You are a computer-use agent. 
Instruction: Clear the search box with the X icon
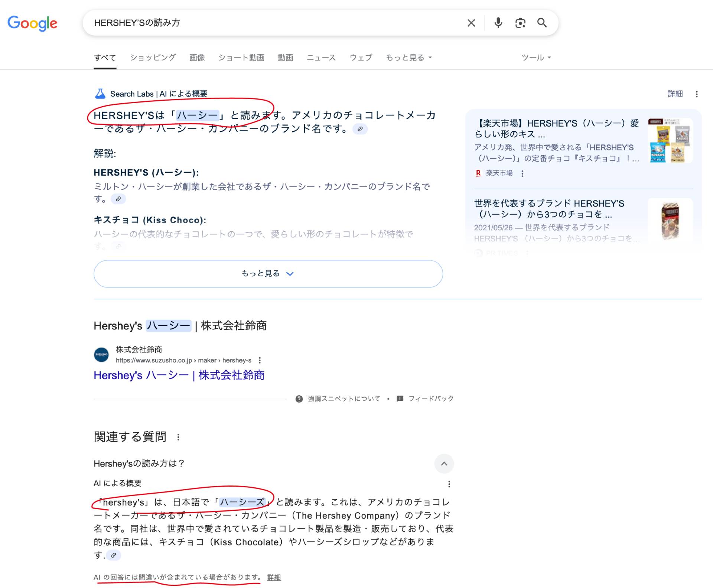pos(471,23)
